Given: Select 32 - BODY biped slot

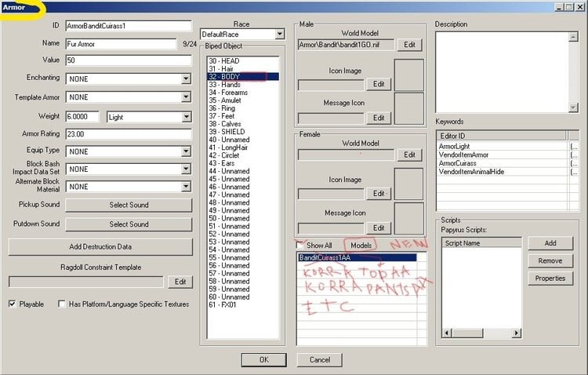Looking at the screenshot, I should point(243,77).
